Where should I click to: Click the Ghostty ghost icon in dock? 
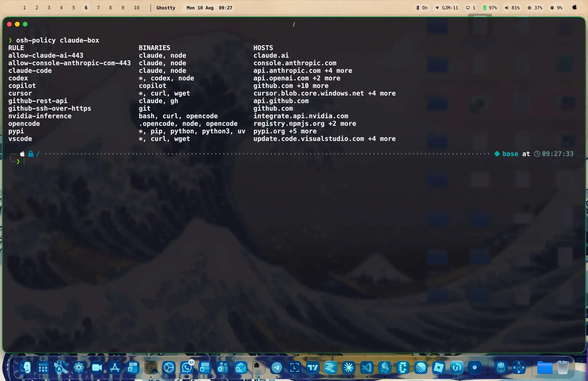tap(259, 367)
